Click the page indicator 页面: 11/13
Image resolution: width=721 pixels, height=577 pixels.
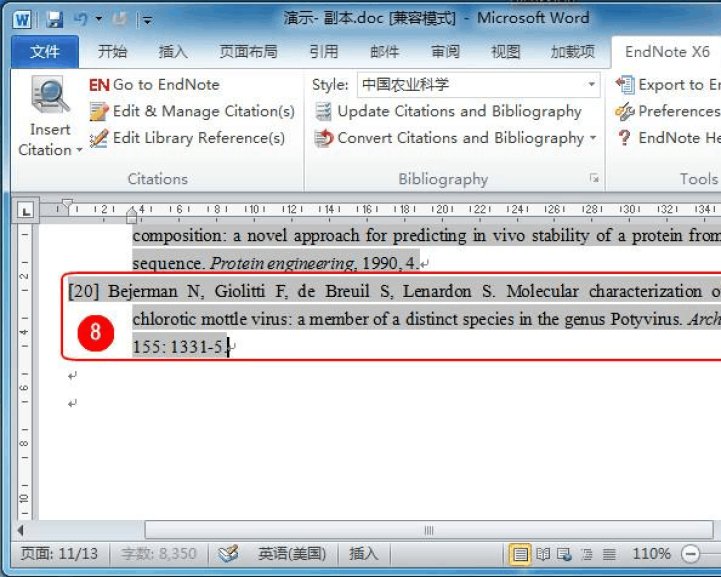(x=59, y=554)
